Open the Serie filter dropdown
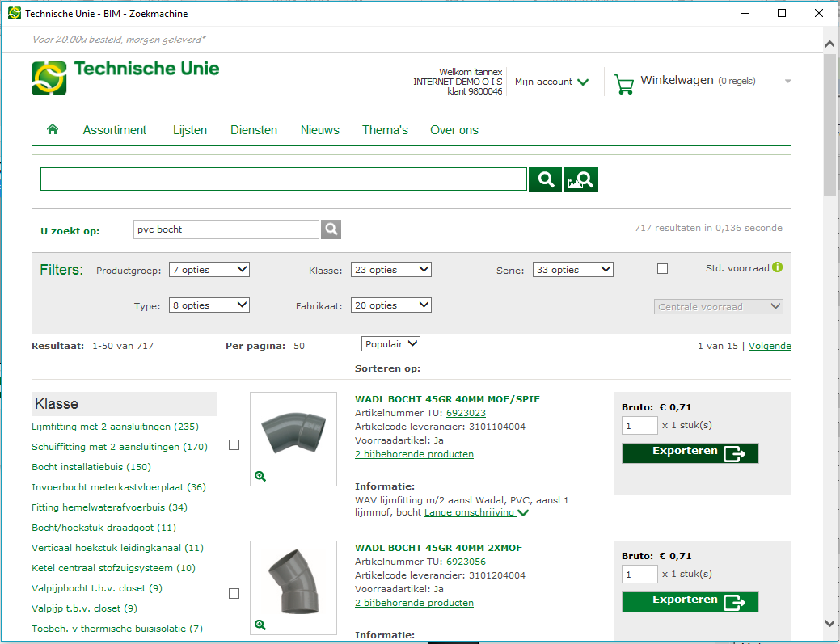The width and height of the screenshot is (840, 644). (572, 270)
